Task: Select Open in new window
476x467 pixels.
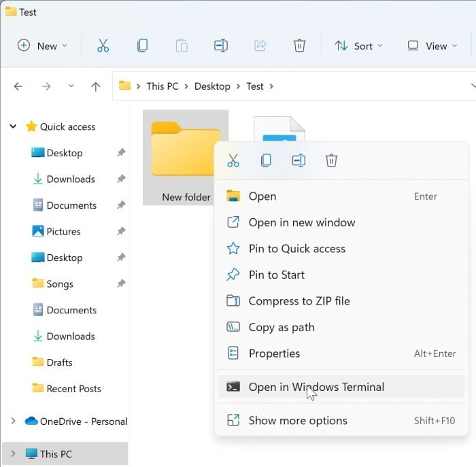Action: [x=341, y=222]
